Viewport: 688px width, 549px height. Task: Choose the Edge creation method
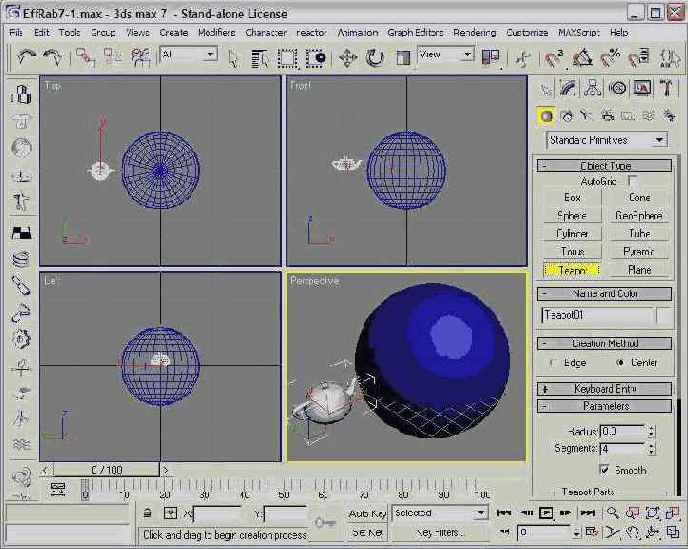(x=553, y=363)
